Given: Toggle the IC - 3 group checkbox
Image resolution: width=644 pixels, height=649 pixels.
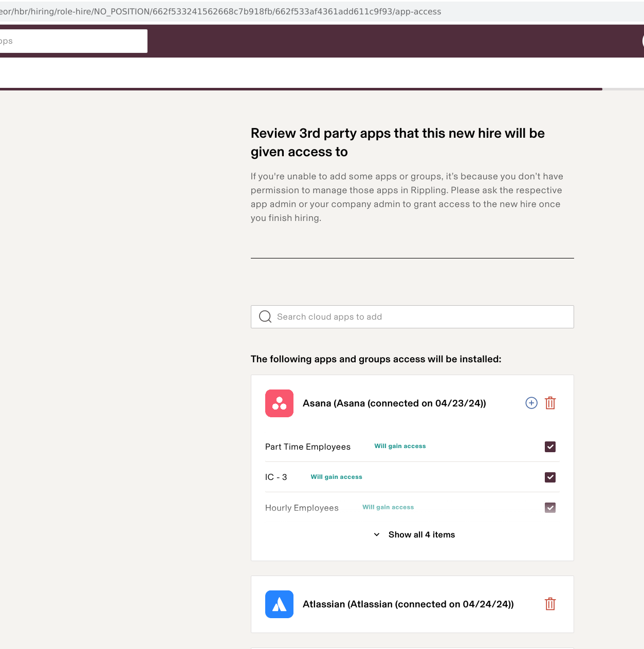Looking at the screenshot, I should tap(550, 477).
